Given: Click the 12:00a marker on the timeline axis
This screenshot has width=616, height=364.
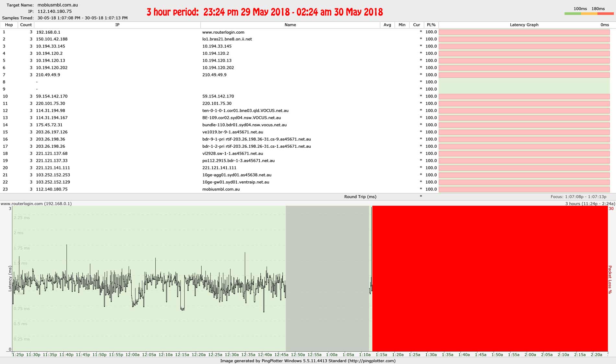Looking at the screenshot, I should tap(132, 355).
